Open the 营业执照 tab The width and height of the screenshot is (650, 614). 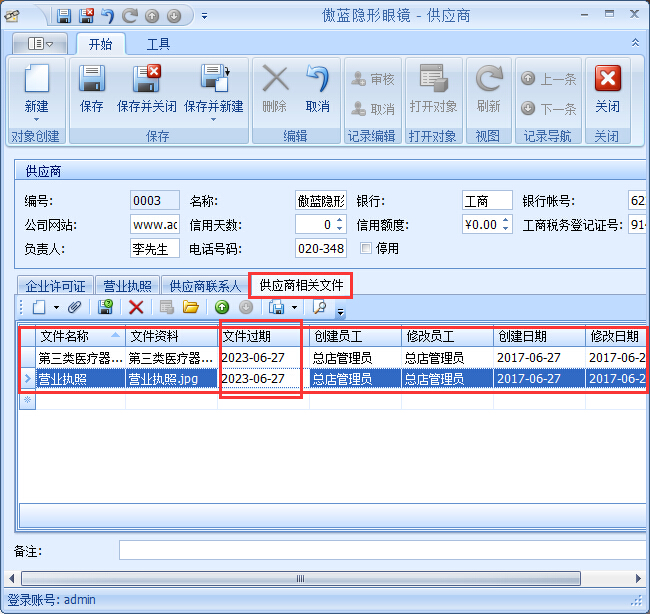click(128, 286)
